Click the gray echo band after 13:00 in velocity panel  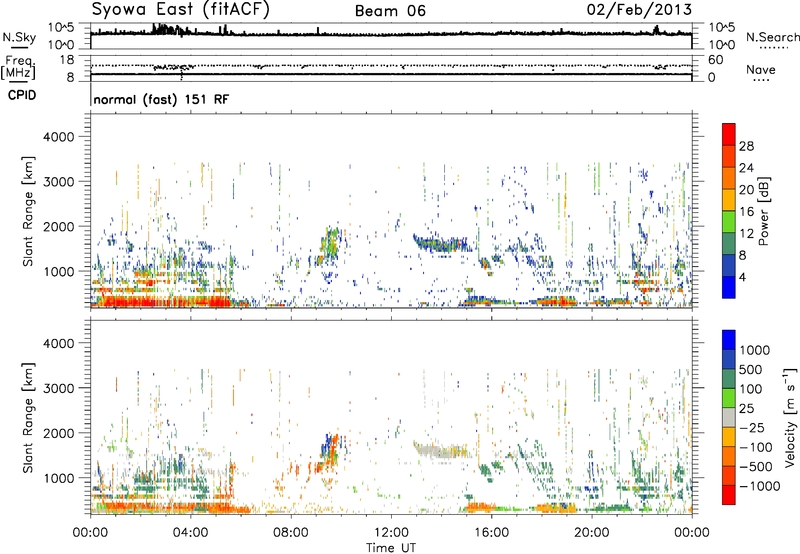point(439,451)
